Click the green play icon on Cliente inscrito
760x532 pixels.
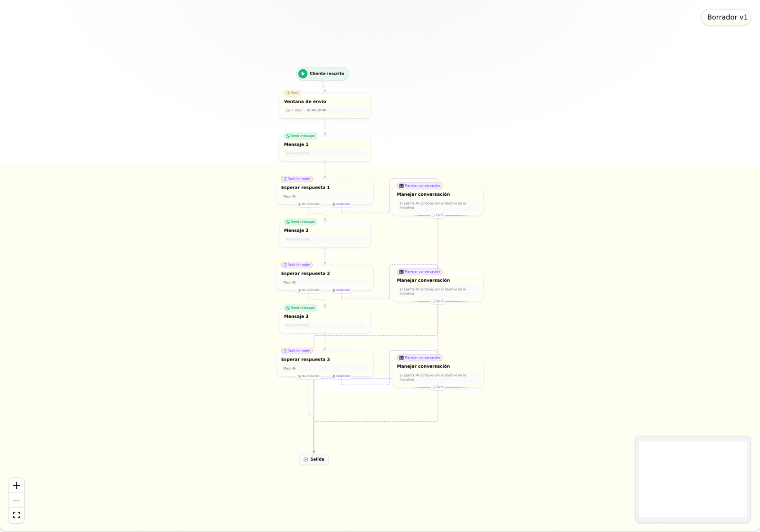pos(303,74)
